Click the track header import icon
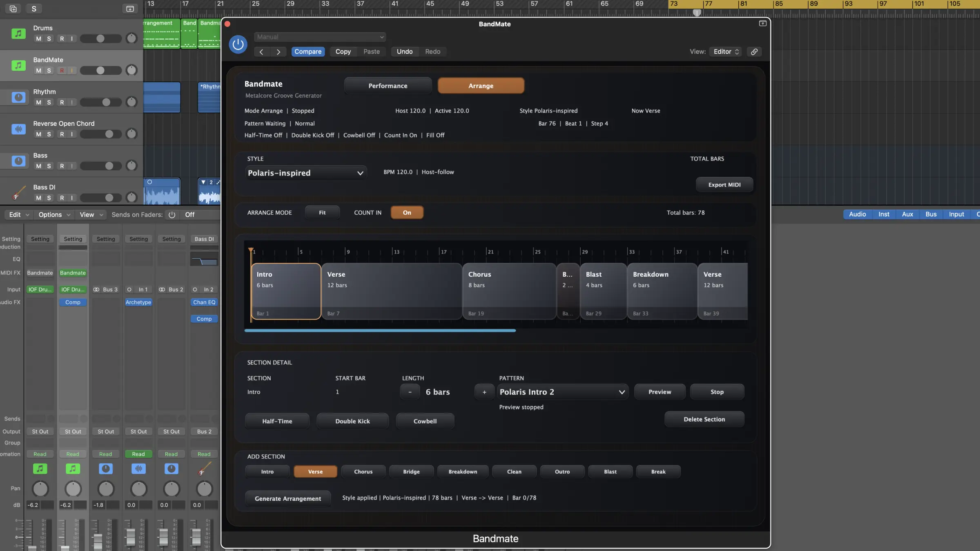The height and width of the screenshot is (551, 980). click(x=130, y=9)
